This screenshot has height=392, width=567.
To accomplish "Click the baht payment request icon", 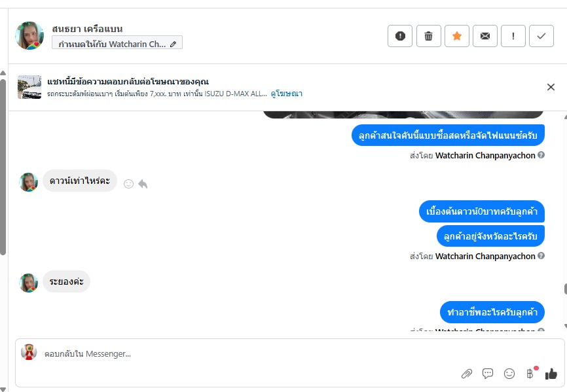I will 530,374.
